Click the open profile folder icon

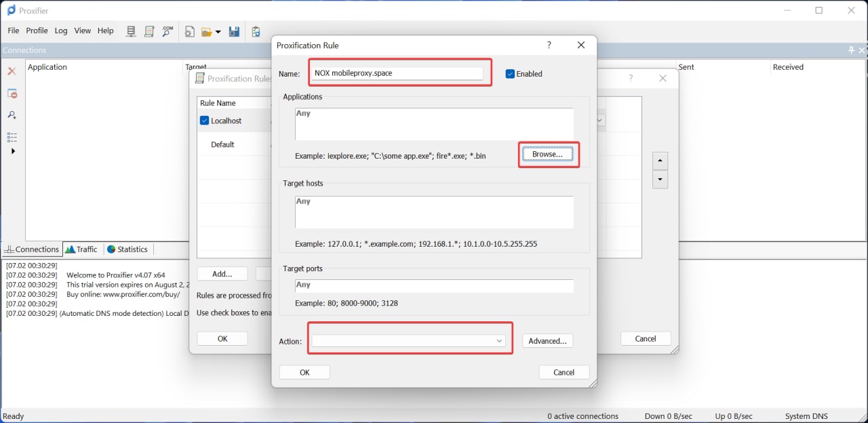207,31
